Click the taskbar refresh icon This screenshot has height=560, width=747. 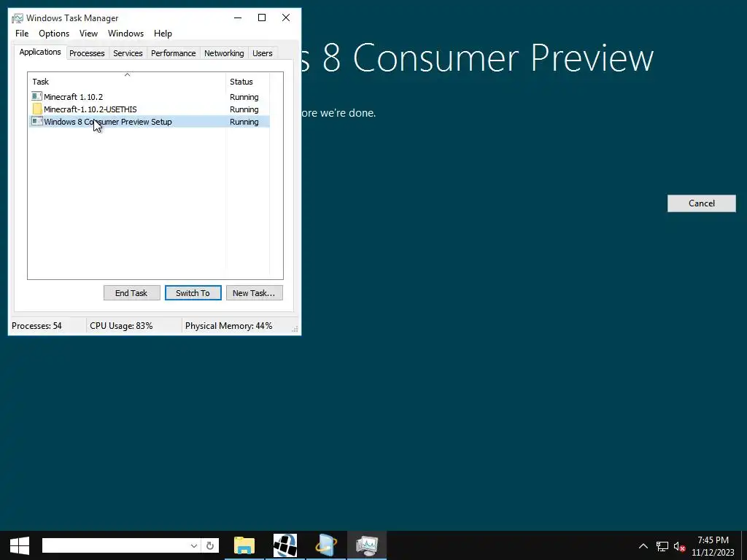click(209, 545)
